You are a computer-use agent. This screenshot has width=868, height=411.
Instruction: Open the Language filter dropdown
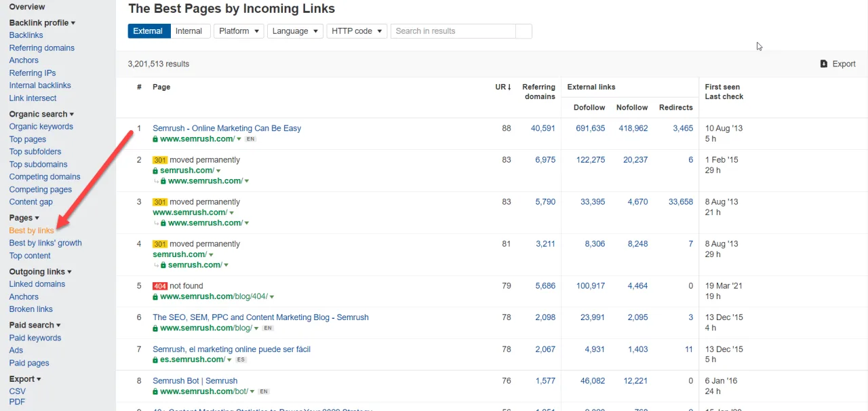pyautogui.click(x=294, y=31)
